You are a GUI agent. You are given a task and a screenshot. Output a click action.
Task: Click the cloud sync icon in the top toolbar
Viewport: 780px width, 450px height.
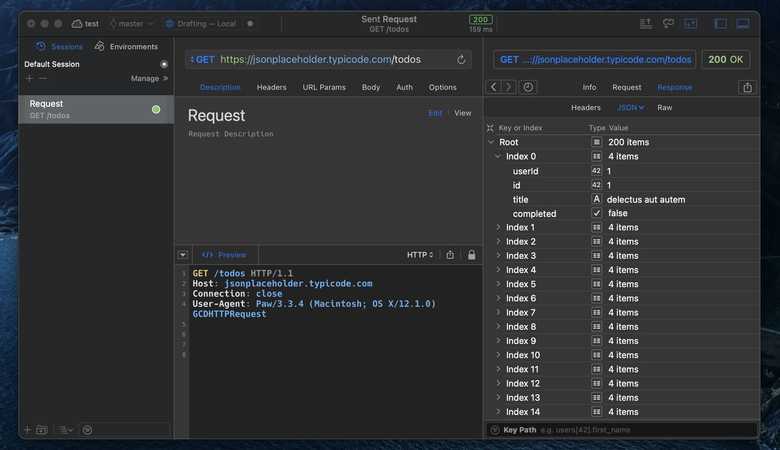(668, 23)
